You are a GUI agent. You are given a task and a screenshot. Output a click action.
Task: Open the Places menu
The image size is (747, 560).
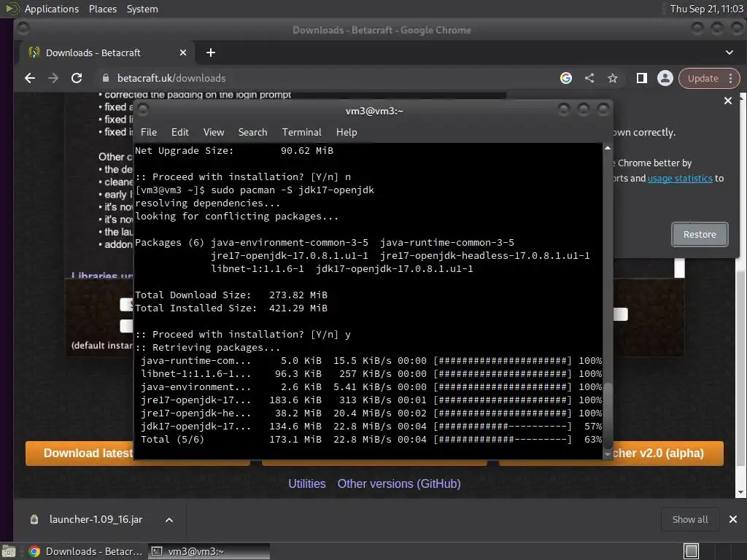(102, 9)
